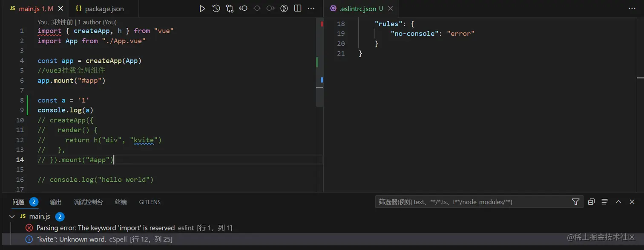Click the next revision circle-arrow icon
This screenshot has width=644, height=250.
[x=270, y=9]
